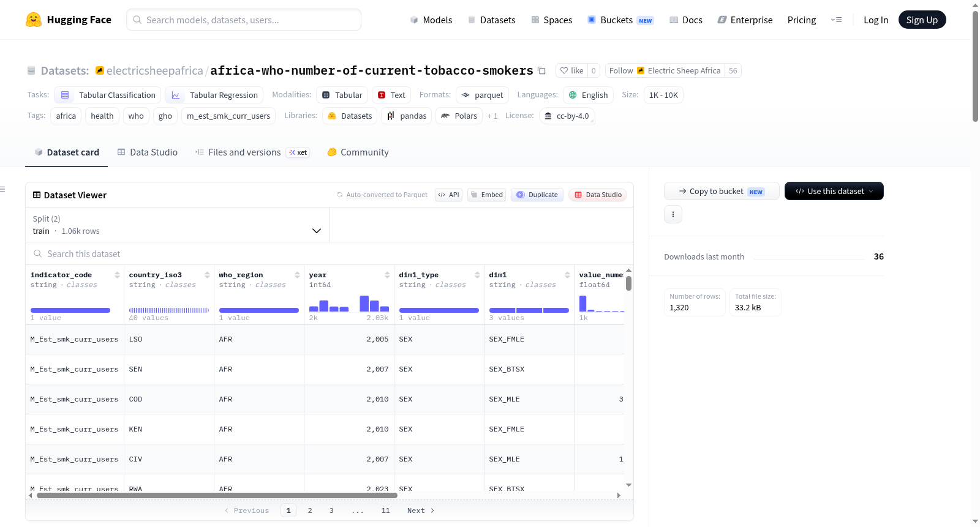Image resolution: width=980 pixels, height=527 pixels.
Task: Select the Tabular Classification task tag
Action: (x=108, y=95)
